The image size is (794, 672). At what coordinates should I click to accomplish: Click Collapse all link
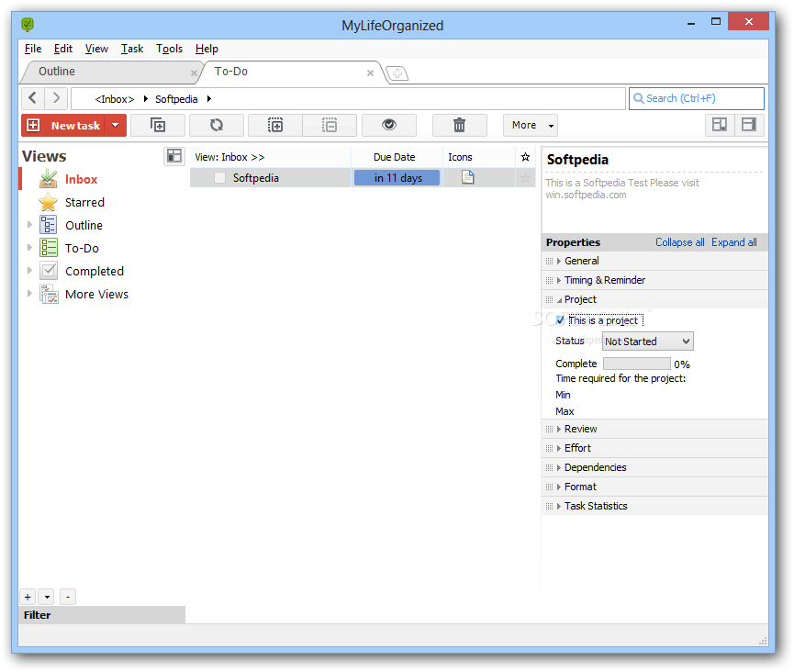tap(679, 242)
